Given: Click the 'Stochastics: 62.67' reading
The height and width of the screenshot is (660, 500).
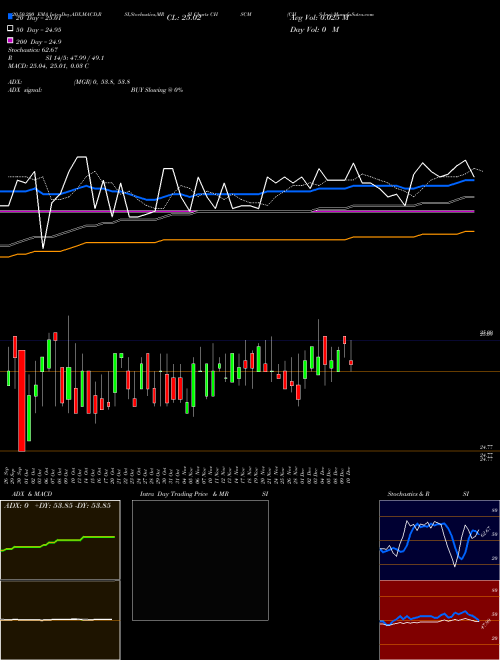Looking at the screenshot, I should pyautogui.click(x=33, y=50).
